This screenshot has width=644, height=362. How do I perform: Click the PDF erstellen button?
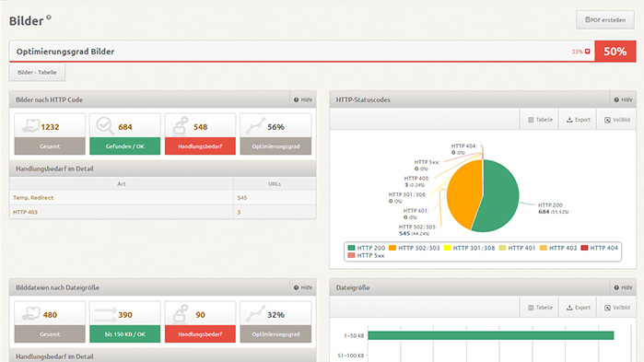pos(604,19)
